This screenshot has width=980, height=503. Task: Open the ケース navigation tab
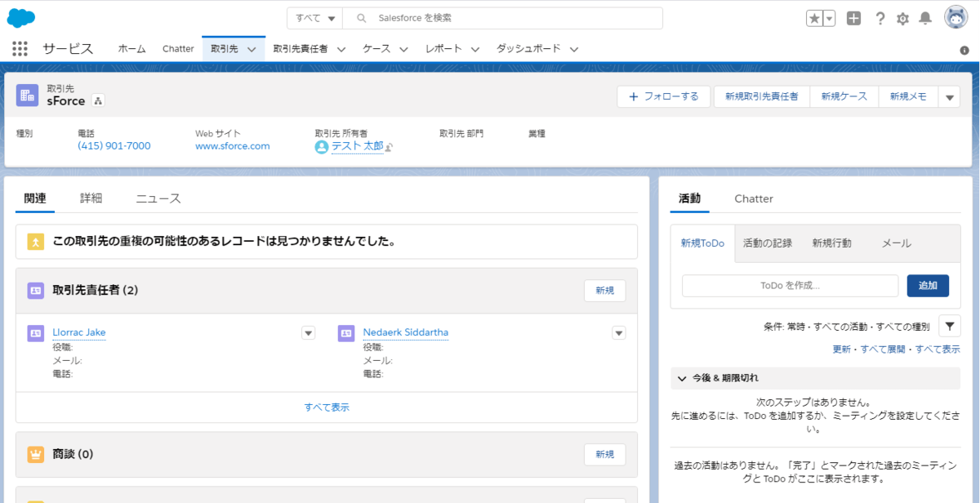pyautogui.click(x=376, y=49)
